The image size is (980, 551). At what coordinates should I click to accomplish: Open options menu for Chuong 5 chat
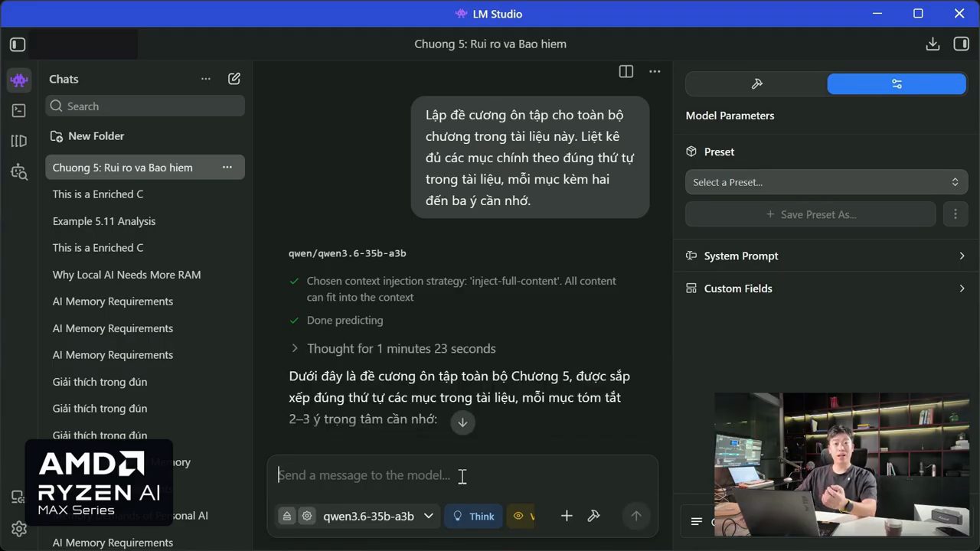tap(227, 168)
